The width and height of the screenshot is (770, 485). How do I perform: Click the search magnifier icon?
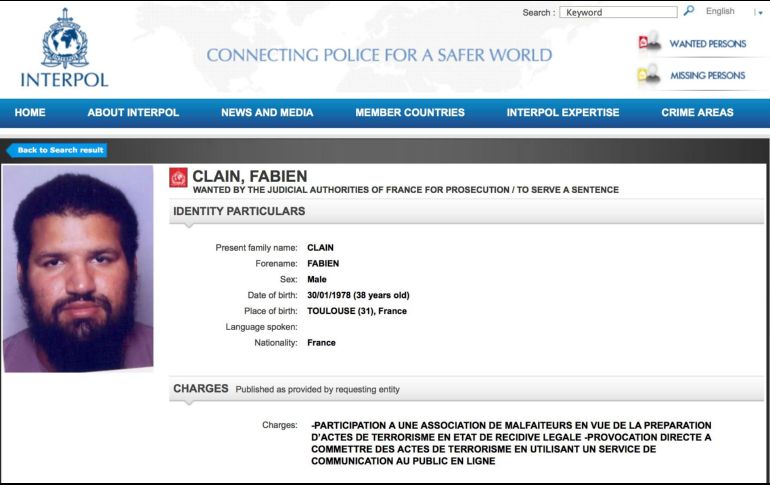689,10
